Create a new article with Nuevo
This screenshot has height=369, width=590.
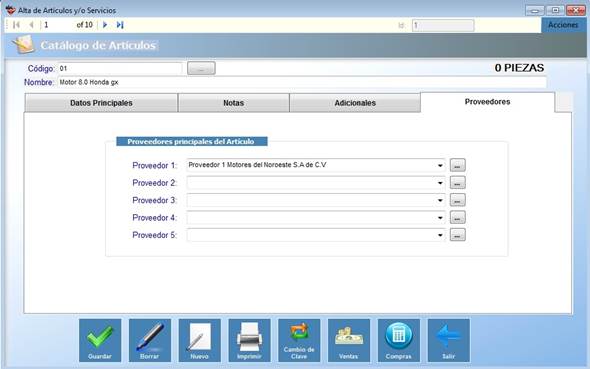coord(199,340)
